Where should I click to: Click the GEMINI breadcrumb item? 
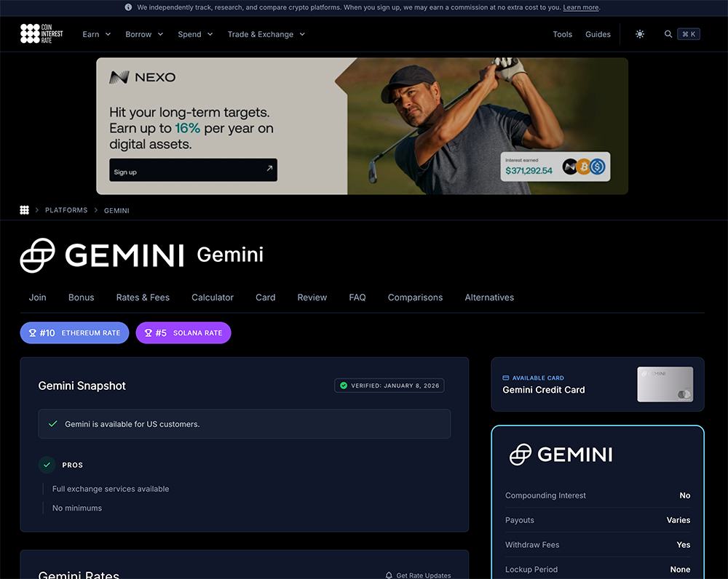point(116,211)
